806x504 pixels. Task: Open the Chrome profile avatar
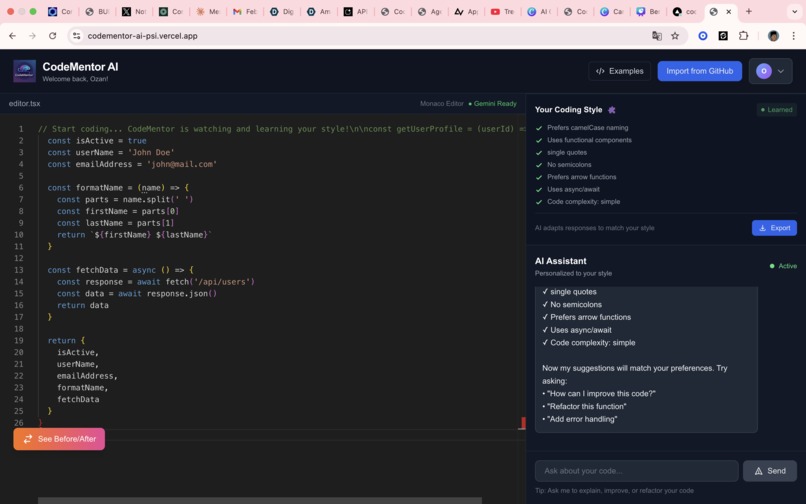[773, 36]
